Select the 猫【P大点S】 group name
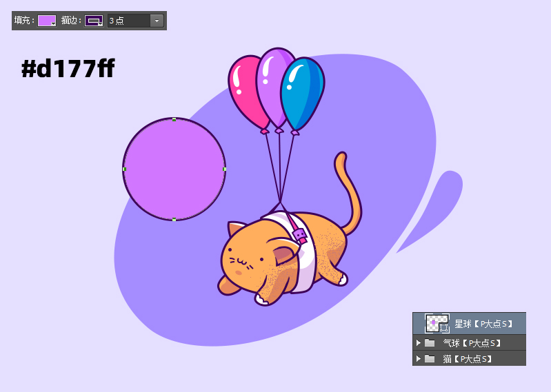Image resolution: width=551 pixels, height=392 pixels. click(468, 358)
